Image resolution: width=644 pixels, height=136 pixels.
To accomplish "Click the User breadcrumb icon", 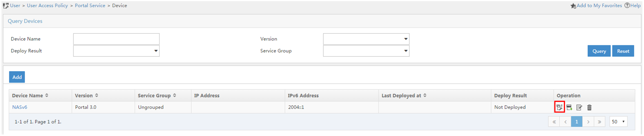I will pos(6,6).
